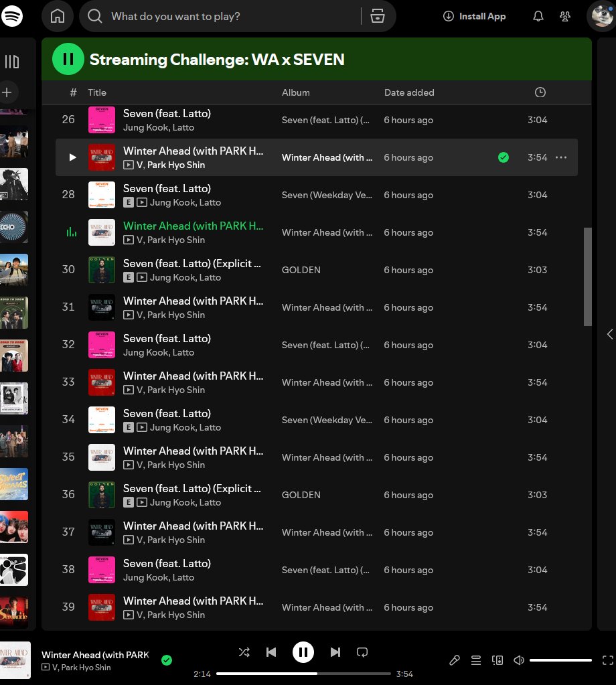Click the video icon beside V in player bar
616x685 pixels.
pos(46,667)
